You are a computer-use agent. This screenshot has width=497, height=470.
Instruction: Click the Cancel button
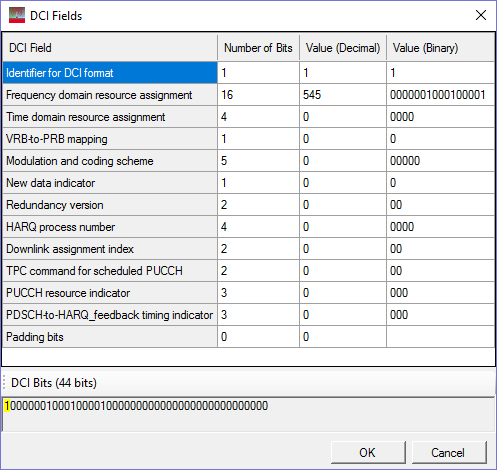coord(449,452)
